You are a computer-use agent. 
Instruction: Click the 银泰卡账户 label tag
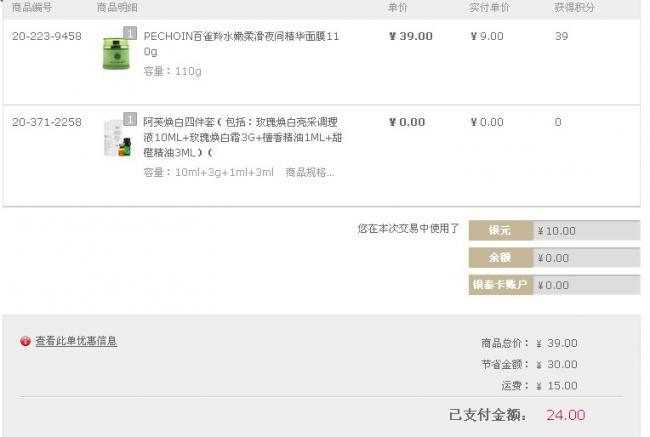click(500, 285)
